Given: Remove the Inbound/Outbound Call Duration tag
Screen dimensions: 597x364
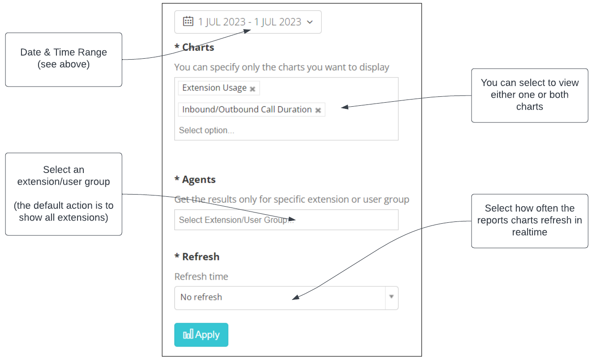Looking at the screenshot, I should tap(318, 110).
